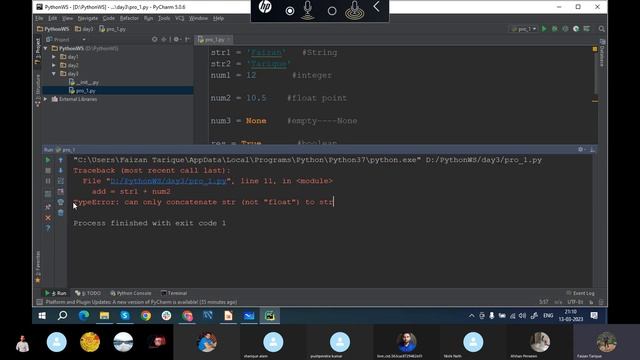This screenshot has height=360, width=640.
Task: Expand the day2 folder
Action: pyautogui.click(x=54, y=65)
